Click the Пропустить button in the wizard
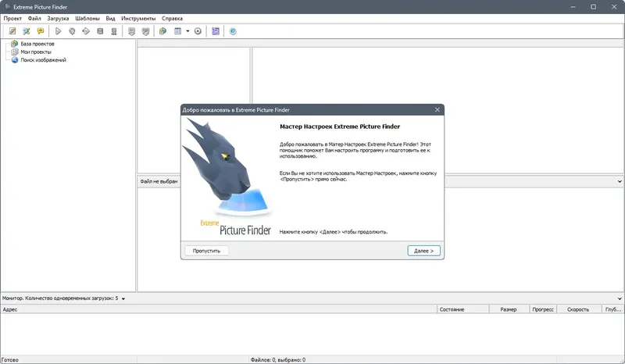This screenshot has width=625, height=364. [206, 251]
